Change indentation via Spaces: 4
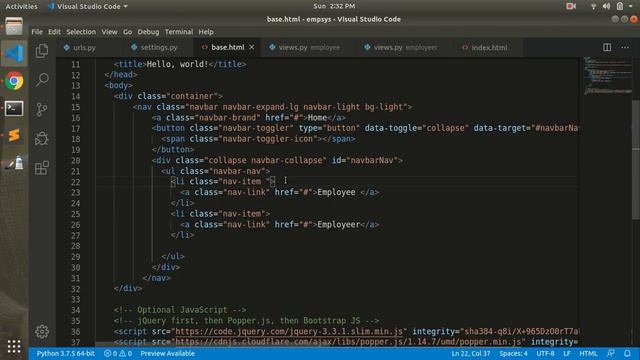Image resolution: width=640 pixels, height=360 pixels. 513,353
